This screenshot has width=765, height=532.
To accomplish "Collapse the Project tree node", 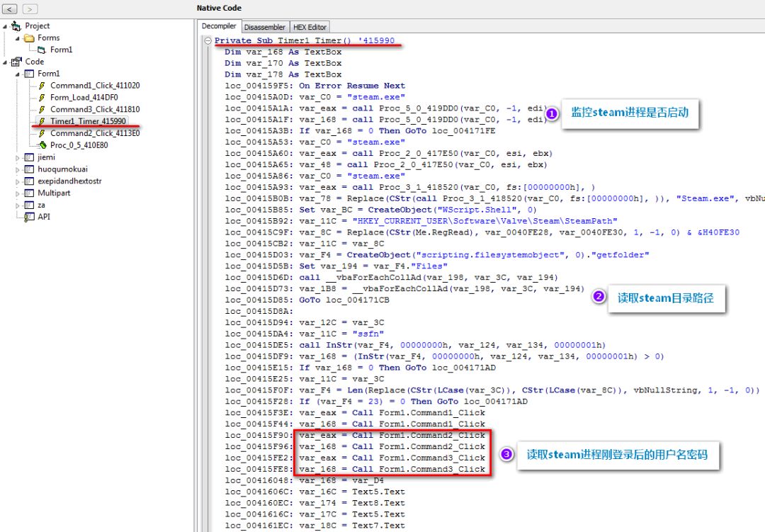I will [x=5, y=26].
